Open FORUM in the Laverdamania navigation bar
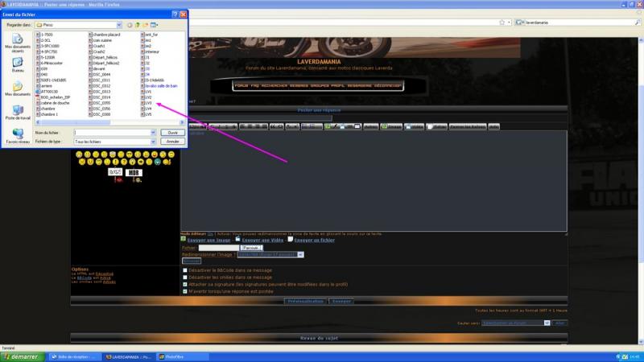The height and width of the screenshot is (362, 644). coord(242,86)
